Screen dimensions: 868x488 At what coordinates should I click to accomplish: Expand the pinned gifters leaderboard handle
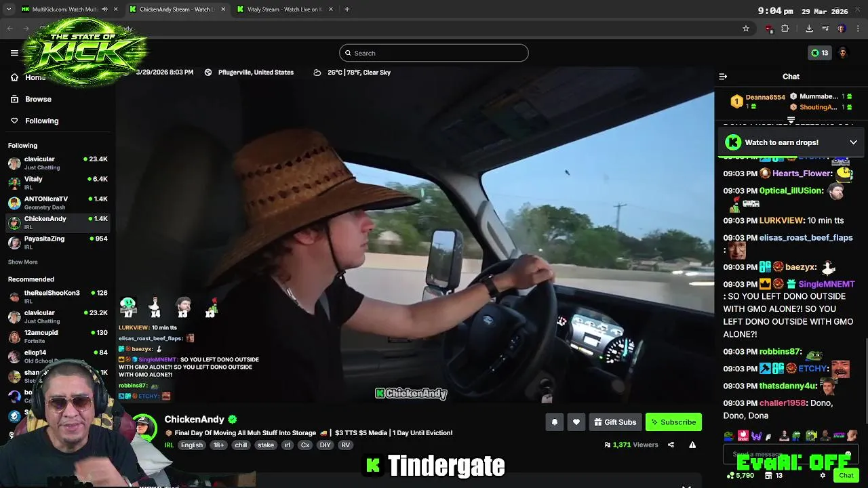pyautogui.click(x=791, y=120)
